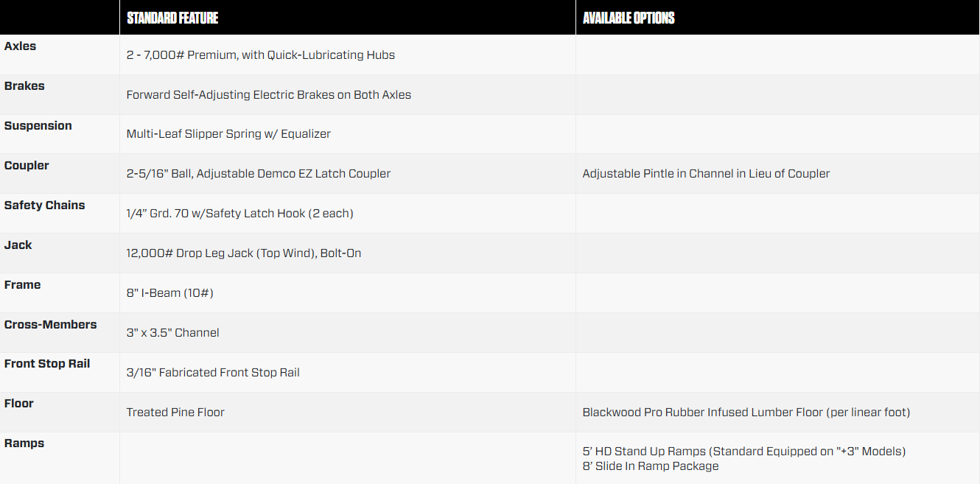Select the Ramps row label
The image size is (980, 484).
(24, 443)
